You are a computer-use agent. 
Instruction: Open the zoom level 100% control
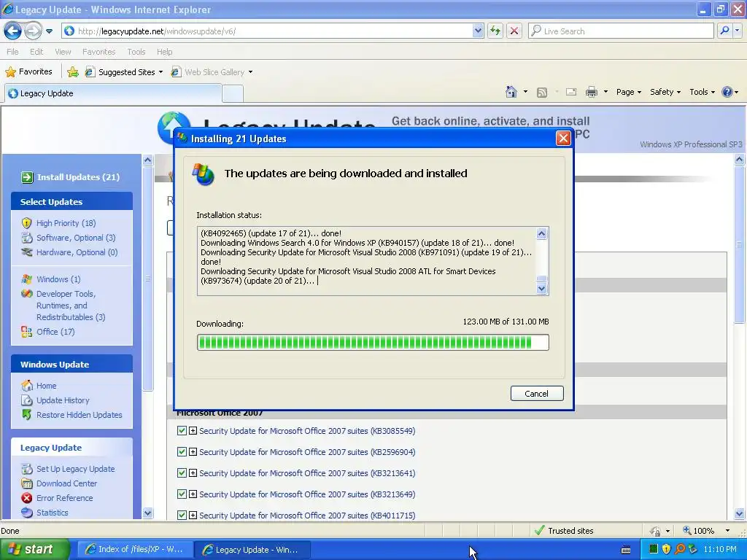706,531
